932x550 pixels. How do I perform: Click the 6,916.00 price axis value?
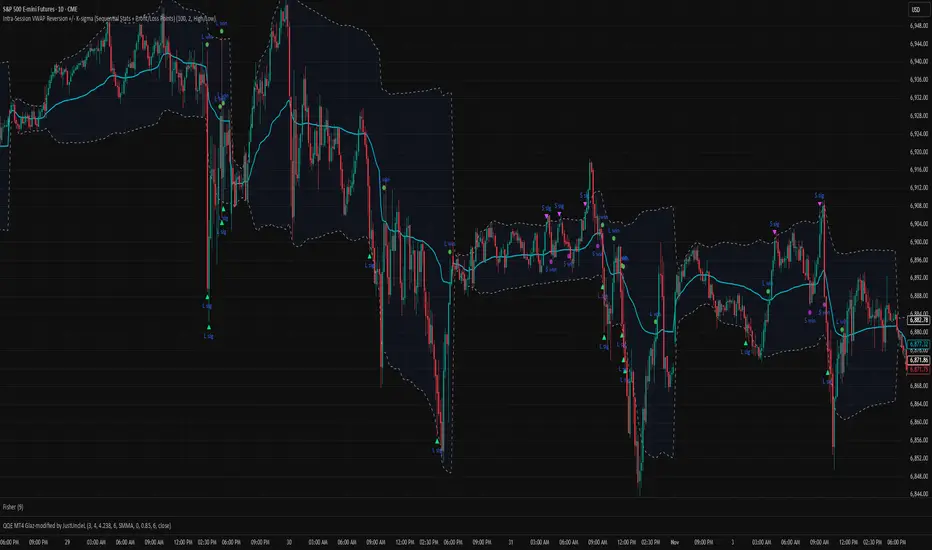tap(918, 169)
